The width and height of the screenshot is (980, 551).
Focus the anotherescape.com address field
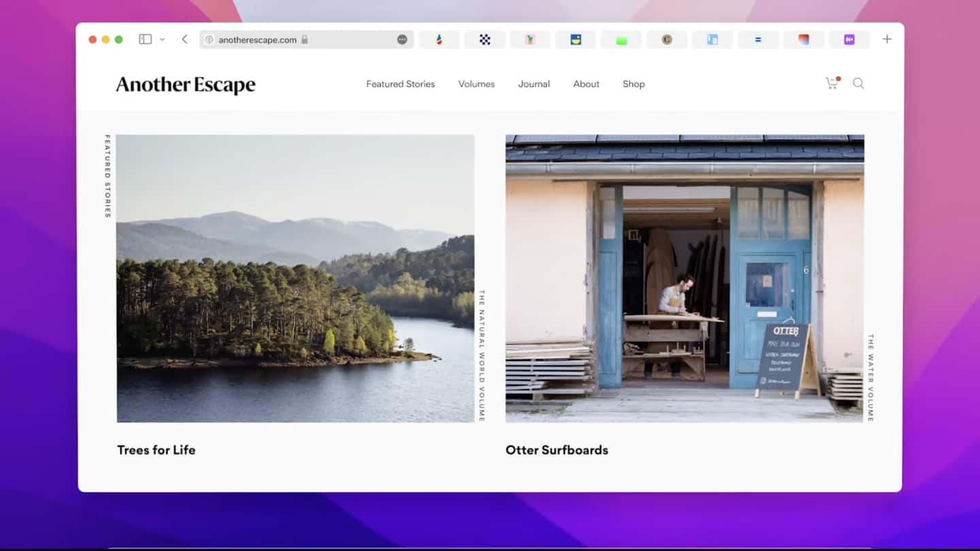tap(306, 39)
